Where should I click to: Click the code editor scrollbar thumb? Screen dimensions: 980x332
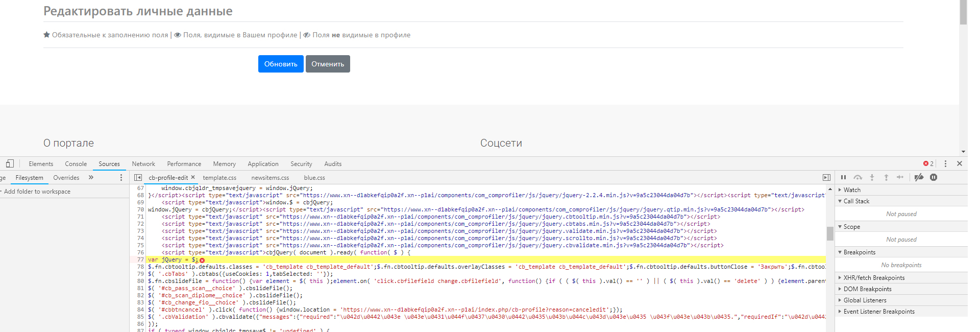pos(830,233)
